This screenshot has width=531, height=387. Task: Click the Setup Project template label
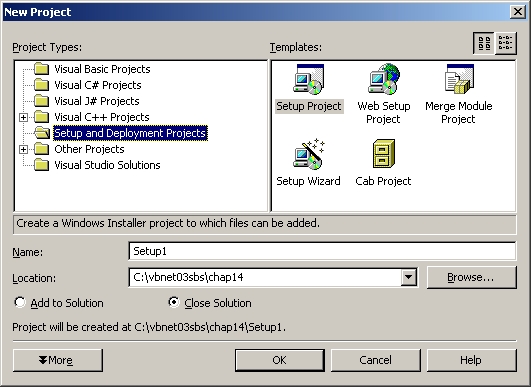click(x=309, y=106)
